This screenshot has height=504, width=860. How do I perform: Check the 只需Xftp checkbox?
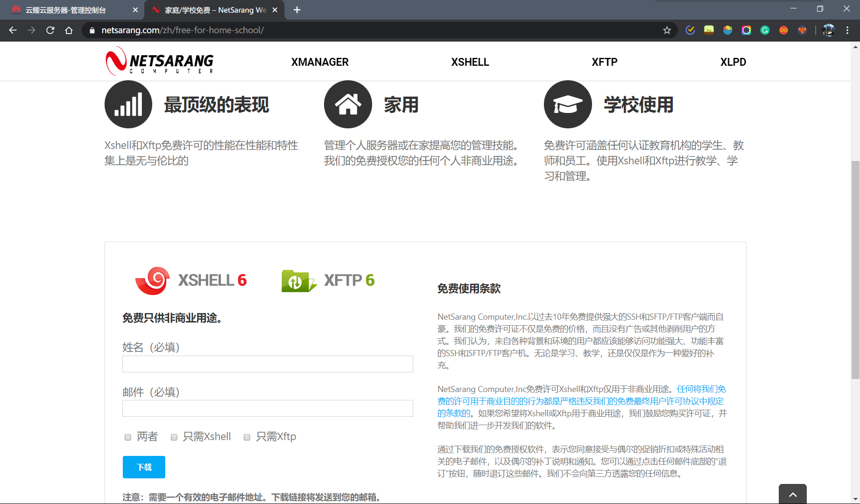pos(247,437)
